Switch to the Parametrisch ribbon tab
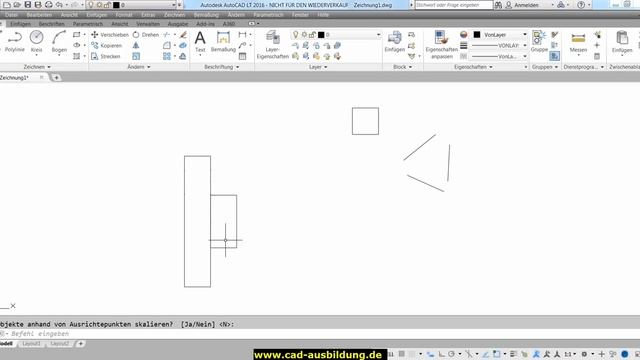640x360 pixels. 88,24
